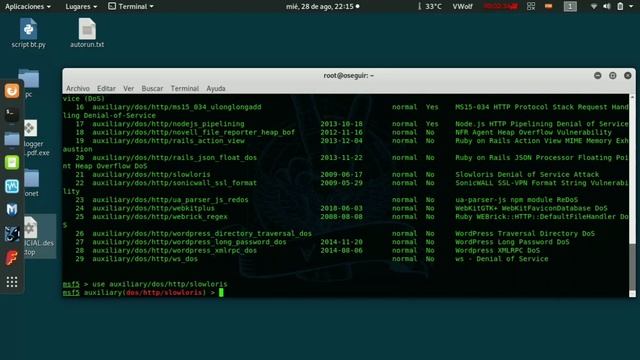Select the script bt.py desktop file
Image resolution: width=640 pixels, height=360 pixels.
pos(29,33)
